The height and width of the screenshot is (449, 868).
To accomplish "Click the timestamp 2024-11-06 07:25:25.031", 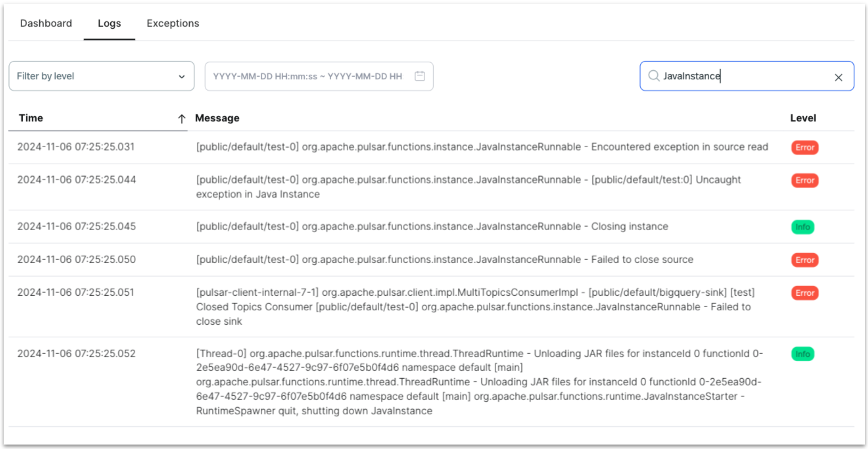I will tap(77, 147).
